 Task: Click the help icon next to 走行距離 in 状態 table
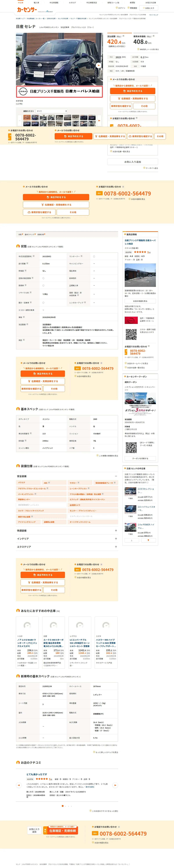point(27,263)
